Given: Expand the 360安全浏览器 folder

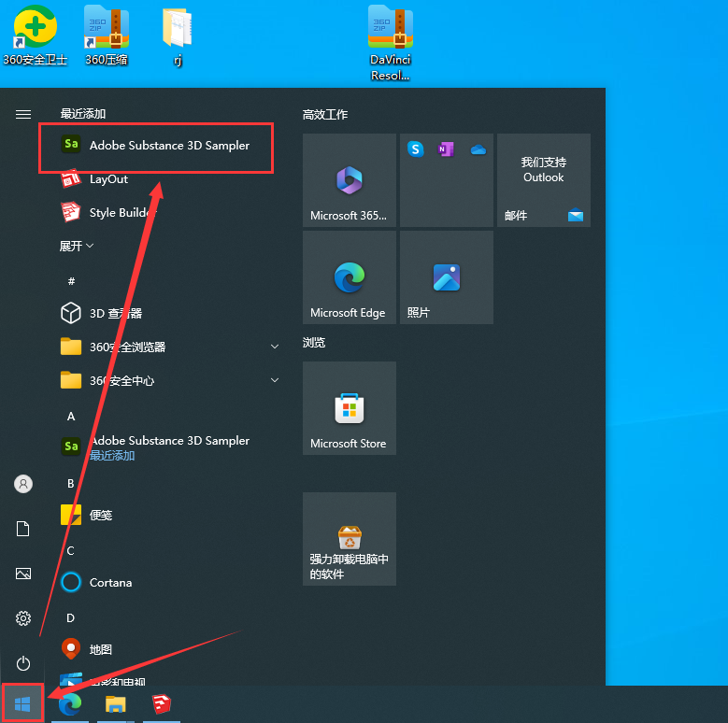Looking at the screenshot, I should tap(170, 347).
